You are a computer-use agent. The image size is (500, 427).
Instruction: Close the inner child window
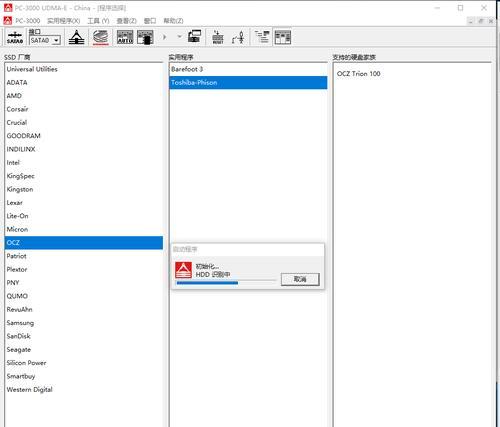click(x=491, y=21)
